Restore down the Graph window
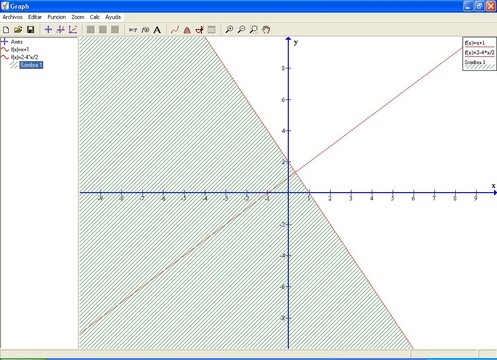497x360 pixels. tap(479, 6)
